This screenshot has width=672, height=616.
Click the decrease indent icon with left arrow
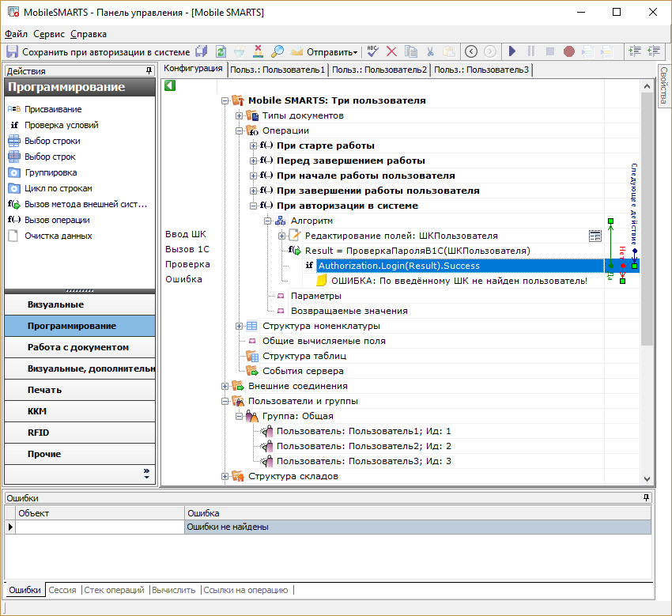tap(654, 51)
